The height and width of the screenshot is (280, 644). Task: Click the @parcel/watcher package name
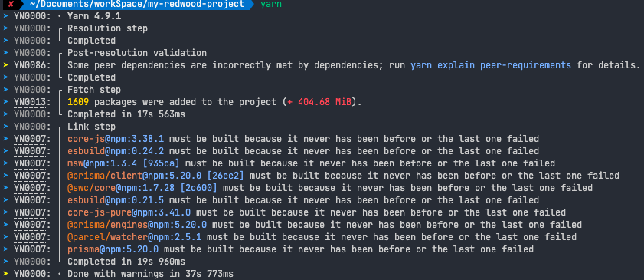[x=108, y=237]
